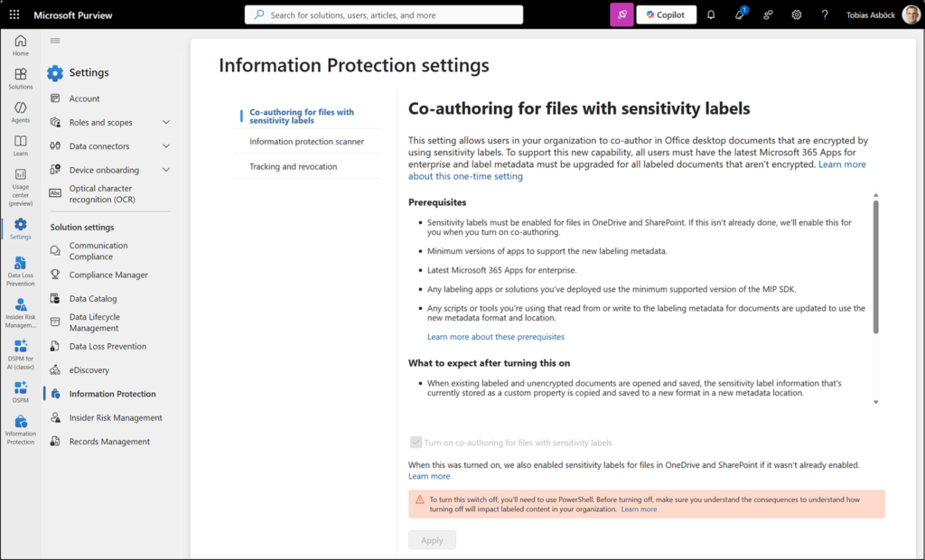
Task: Open the notifications bell
Action: (x=711, y=14)
